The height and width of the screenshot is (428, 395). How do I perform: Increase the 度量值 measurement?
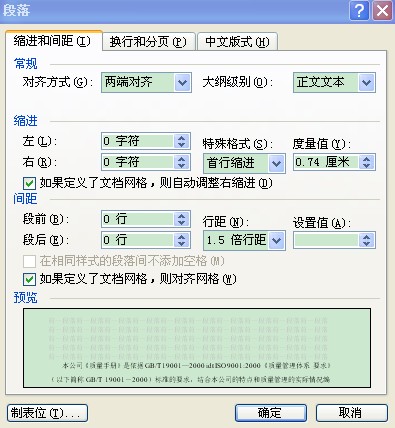pos(367,159)
